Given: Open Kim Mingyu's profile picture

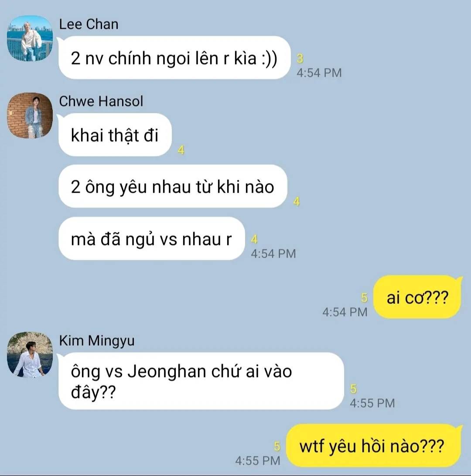Looking at the screenshot, I should pyautogui.click(x=30, y=355).
